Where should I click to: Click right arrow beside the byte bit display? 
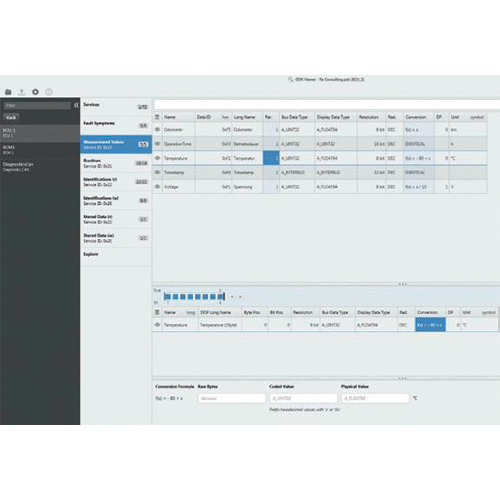(240, 296)
